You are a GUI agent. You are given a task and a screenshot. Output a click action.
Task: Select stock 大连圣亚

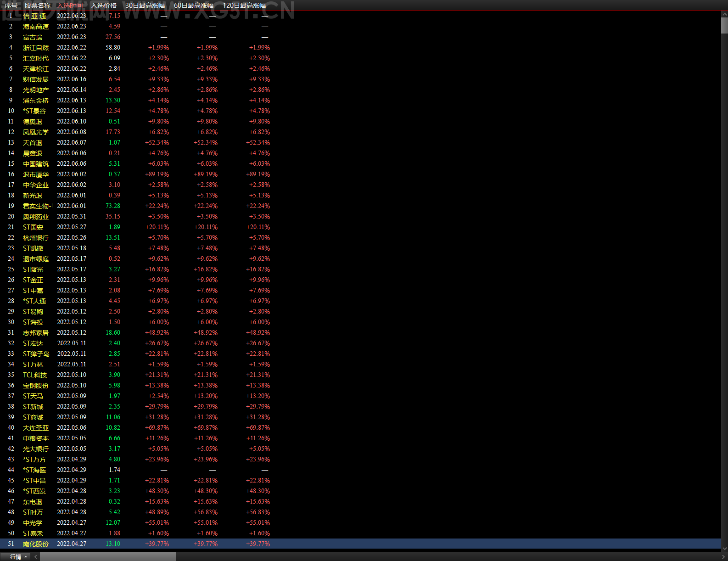(x=36, y=428)
